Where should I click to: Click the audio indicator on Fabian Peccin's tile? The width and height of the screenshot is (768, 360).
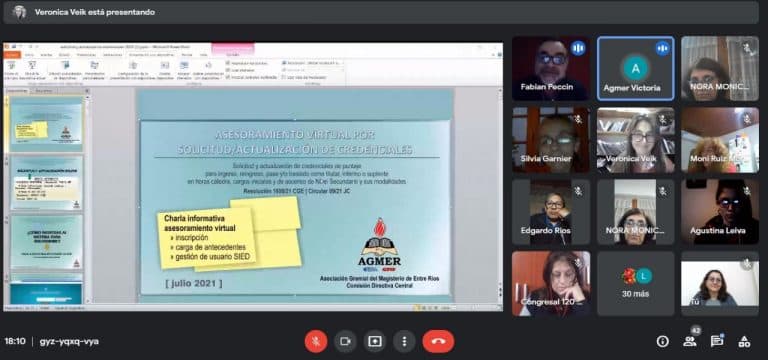(578, 48)
